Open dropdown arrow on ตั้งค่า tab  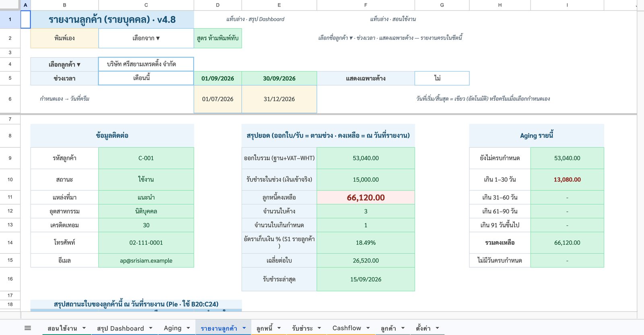pyautogui.click(x=438, y=328)
